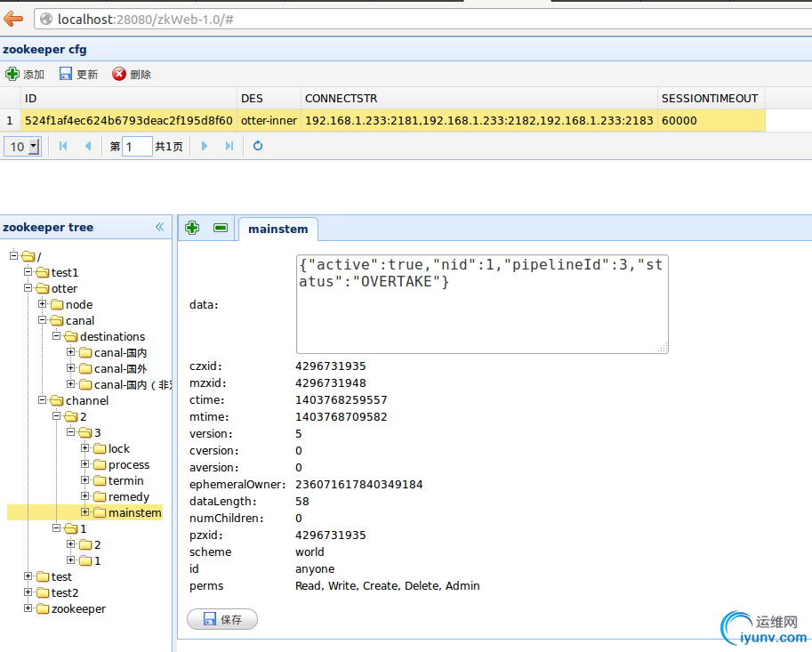Collapse the canal tree node
812x652 pixels.
click(43, 319)
